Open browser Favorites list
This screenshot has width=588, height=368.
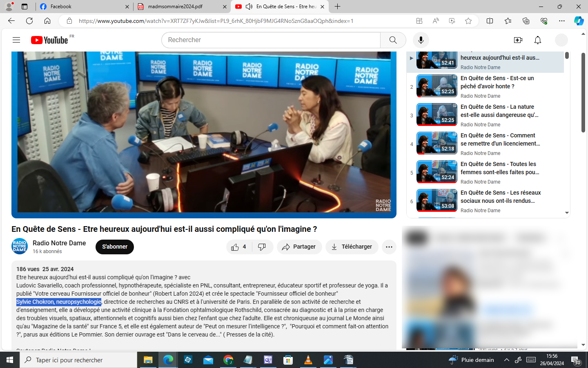pos(508,21)
